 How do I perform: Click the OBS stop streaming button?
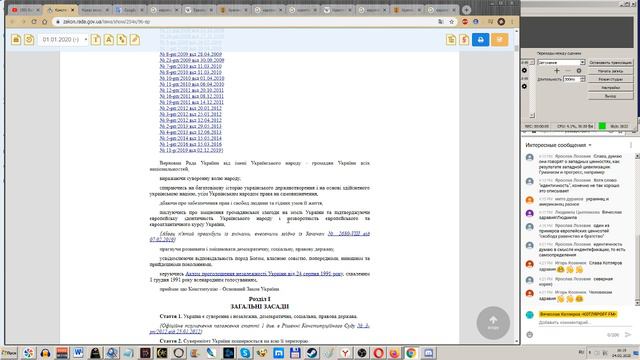coord(611,62)
